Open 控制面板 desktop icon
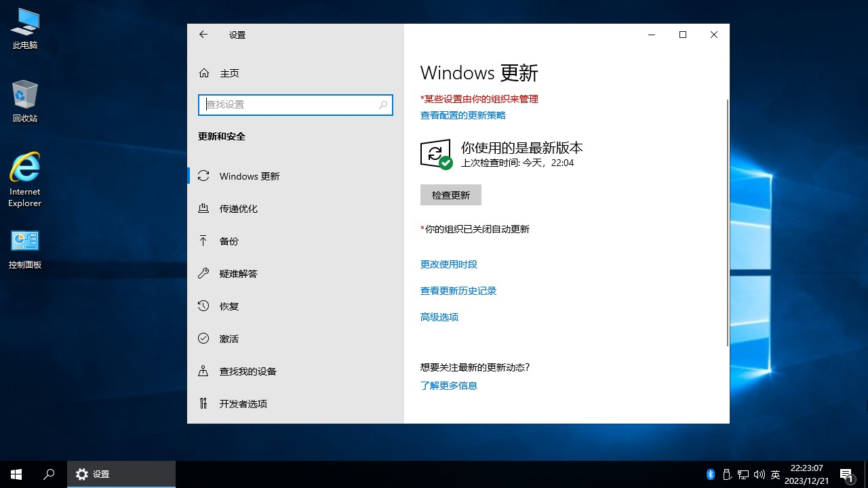The width and height of the screenshot is (868, 488). tap(25, 249)
